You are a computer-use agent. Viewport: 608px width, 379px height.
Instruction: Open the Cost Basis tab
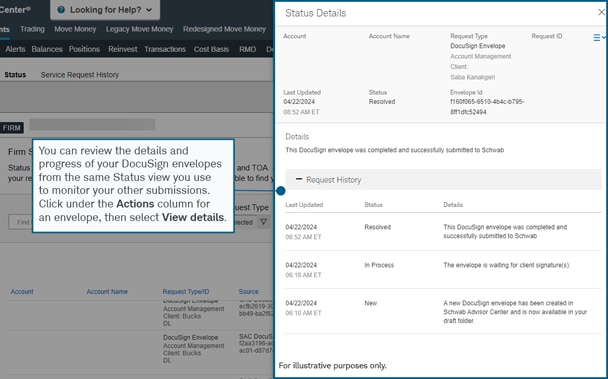click(x=211, y=49)
